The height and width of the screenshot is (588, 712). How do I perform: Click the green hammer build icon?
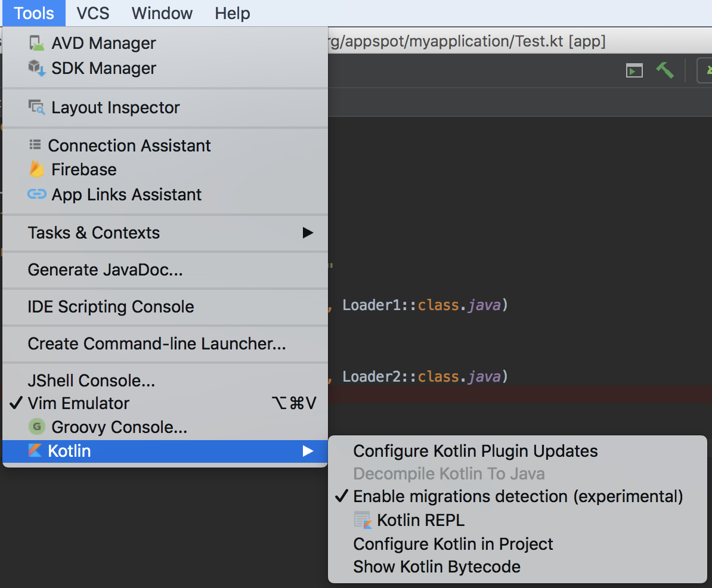665,70
